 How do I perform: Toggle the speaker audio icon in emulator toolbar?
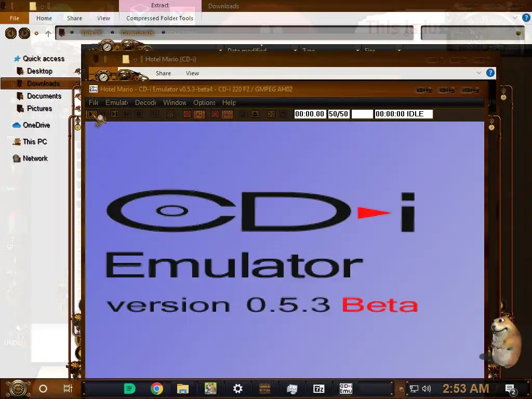[x=199, y=114]
